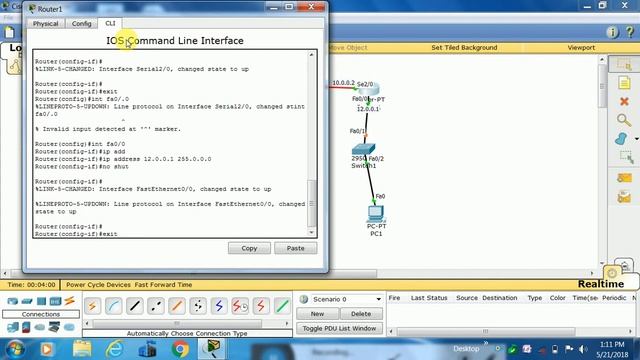640x360 pixels.
Task: Select the automatic connection type lightning icon
Action: (x=92, y=306)
